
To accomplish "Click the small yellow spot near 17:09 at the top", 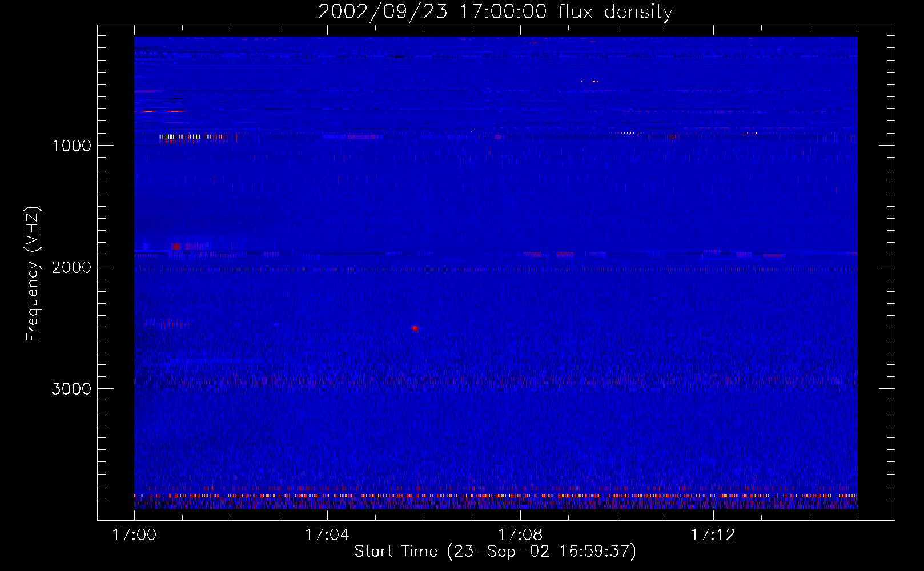I will 595,81.
